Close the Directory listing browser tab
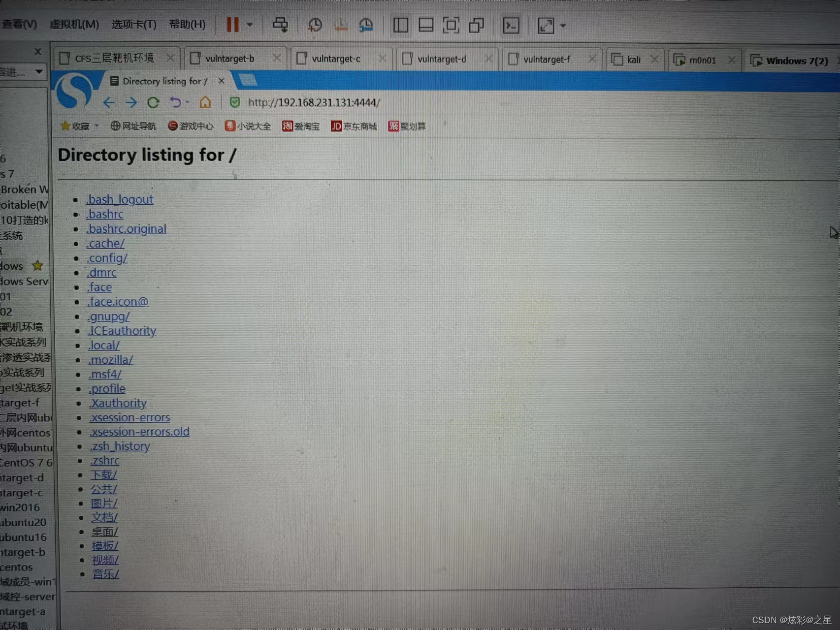This screenshot has width=840, height=630. [221, 81]
